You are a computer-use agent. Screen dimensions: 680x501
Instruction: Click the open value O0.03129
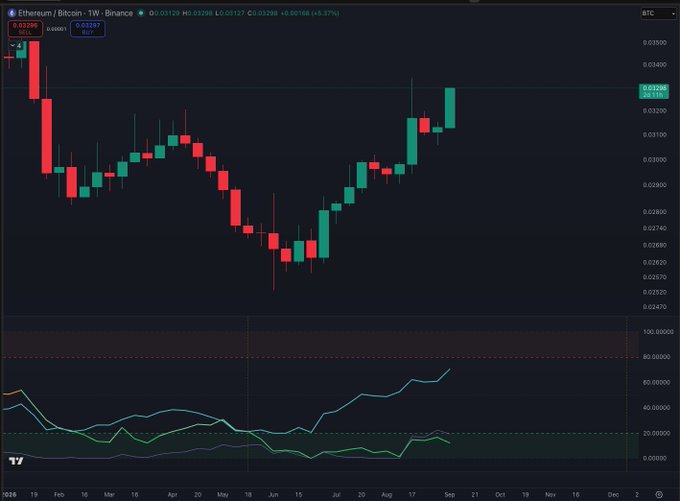pos(164,13)
